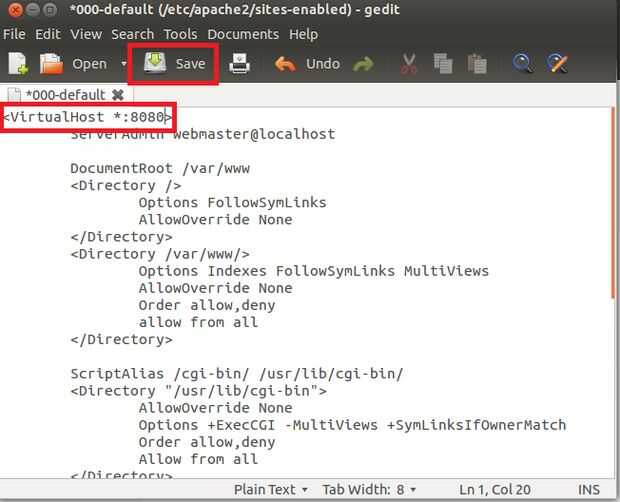620x502 pixels.
Task: Click the document icon on 000-default tab
Action: (14, 95)
